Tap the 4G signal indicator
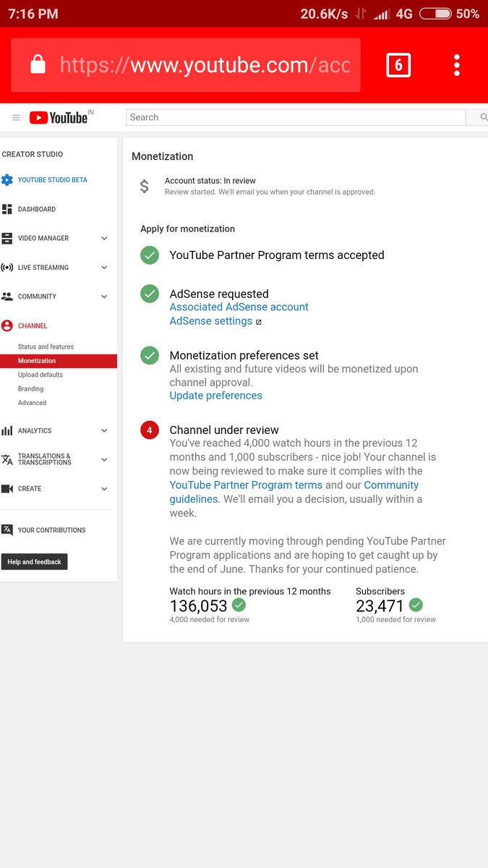 pos(404,14)
